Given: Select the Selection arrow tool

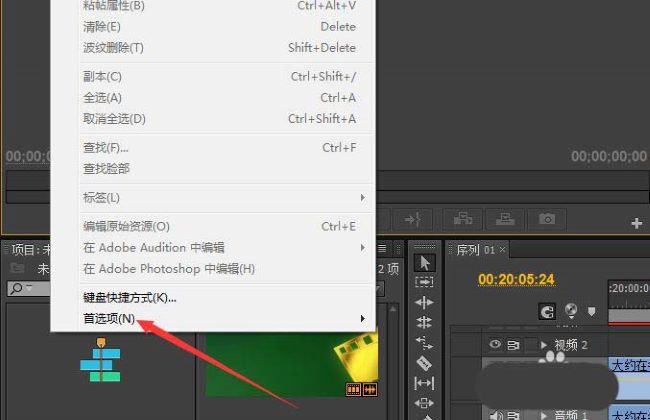Looking at the screenshot, I should point(424,263).
